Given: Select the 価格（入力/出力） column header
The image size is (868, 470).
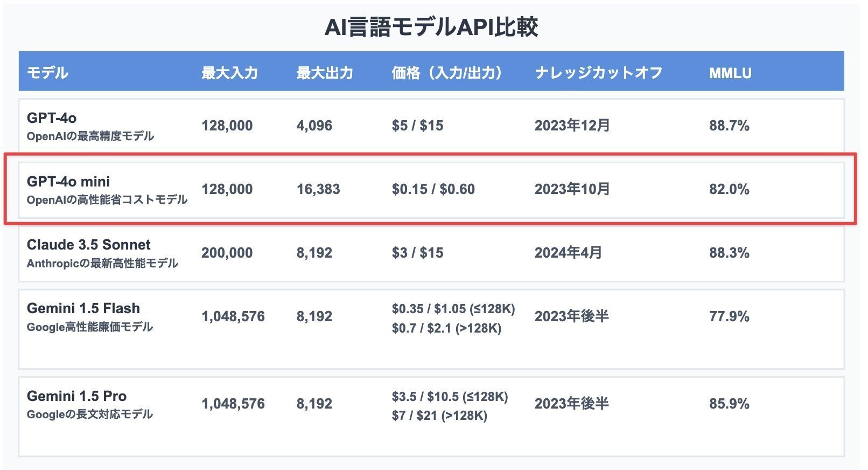Looking at the screenshot, I should (x=447, y=73).
